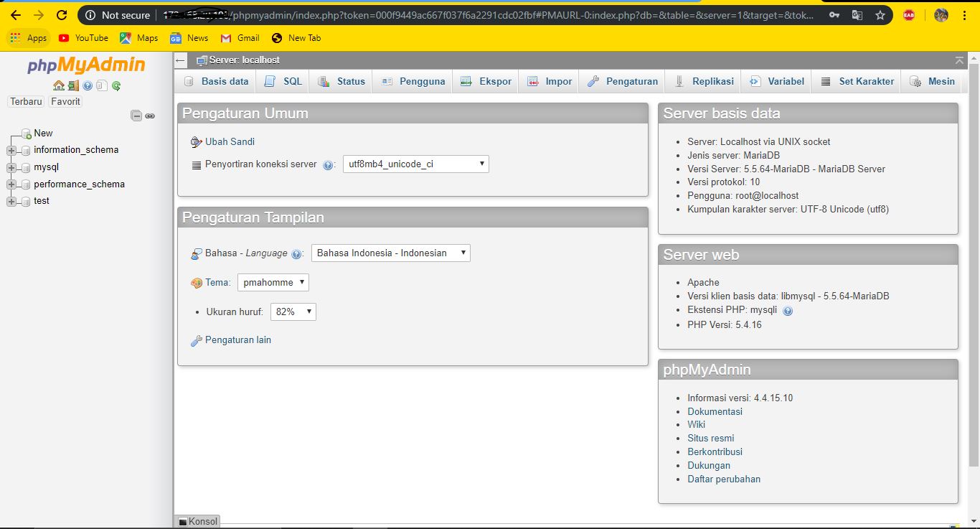Image resolution: width=980 pixels, height=529 pixels.
Task: Refresh navigation panel with green reload icon
Action: pos(116,85)
